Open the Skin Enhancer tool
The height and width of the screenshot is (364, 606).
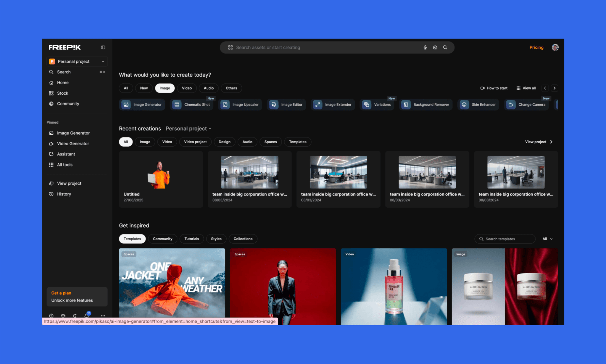[x=478, y=105]
